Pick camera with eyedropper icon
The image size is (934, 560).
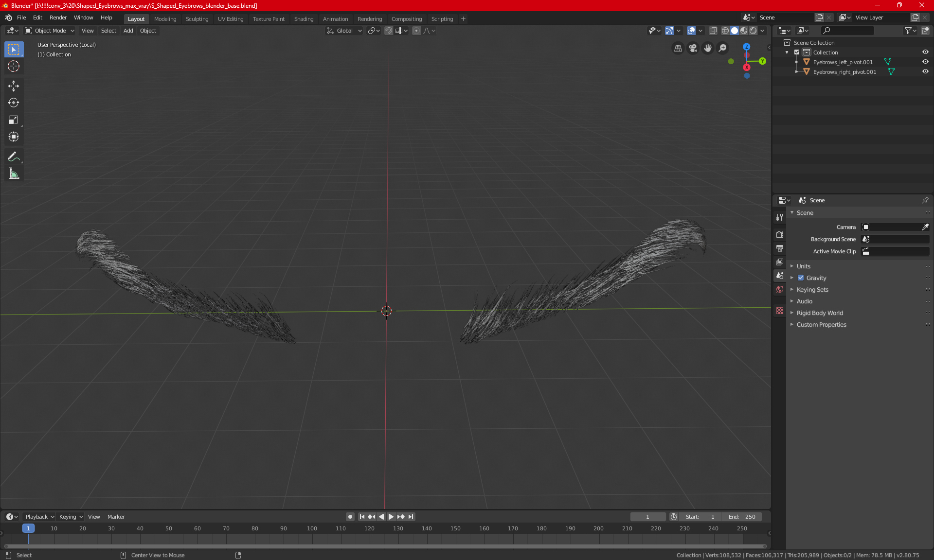(925, 227)
